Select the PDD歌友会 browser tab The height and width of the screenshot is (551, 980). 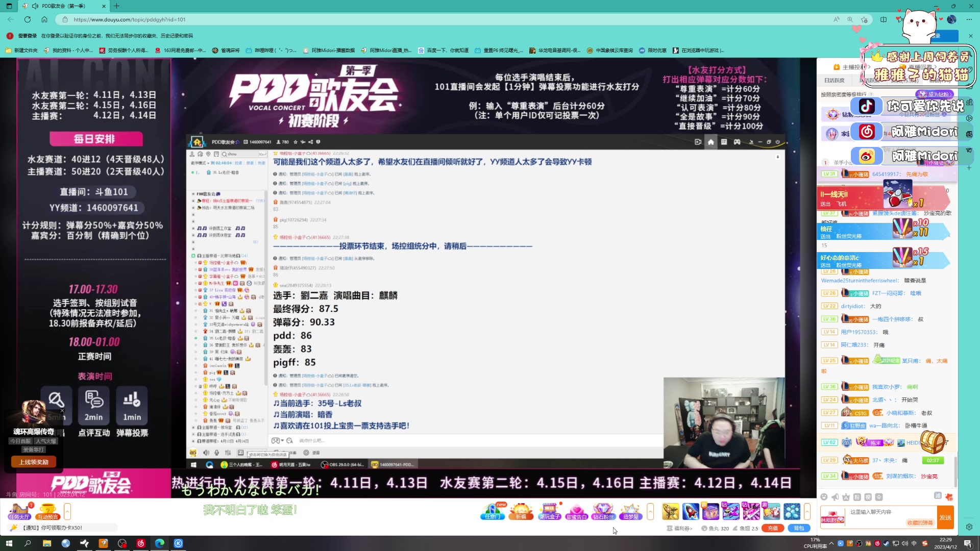64,6
